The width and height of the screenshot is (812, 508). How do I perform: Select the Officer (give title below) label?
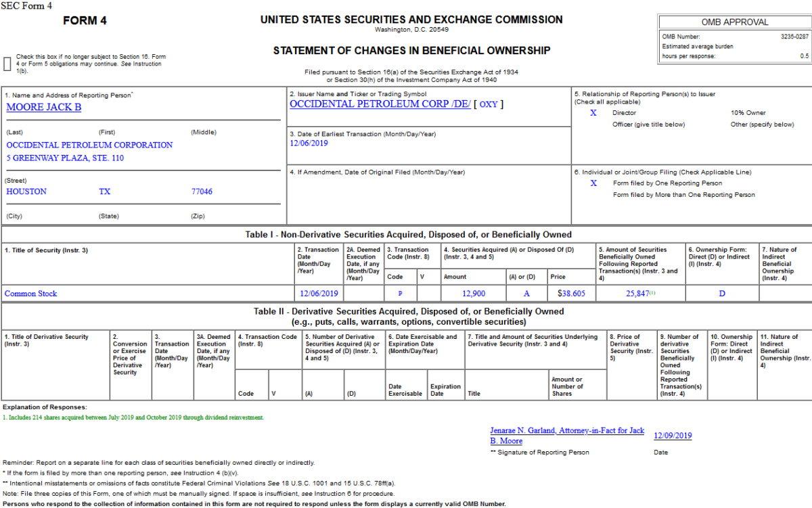(649, 124)
